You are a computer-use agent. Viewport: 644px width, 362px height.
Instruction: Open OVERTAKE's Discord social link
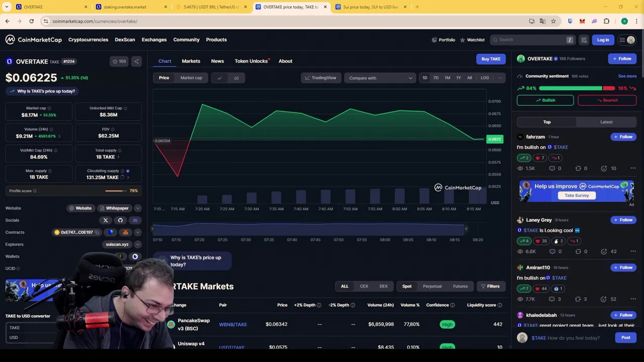click(135, 220)
